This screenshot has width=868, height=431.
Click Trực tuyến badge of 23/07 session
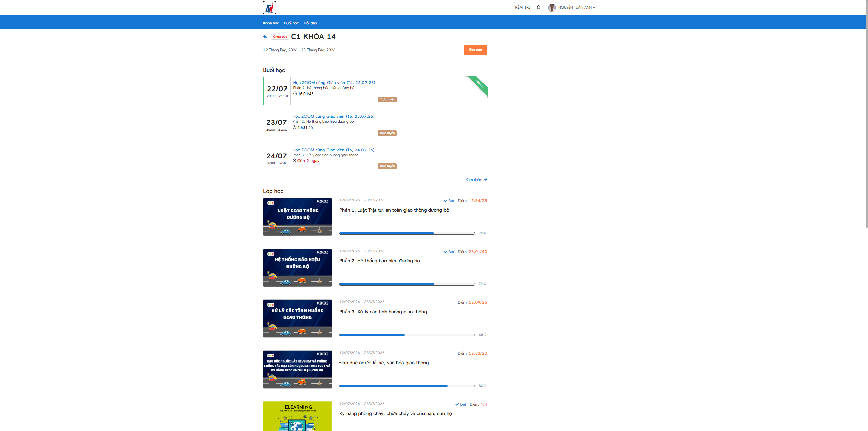[x=387, y=133]
